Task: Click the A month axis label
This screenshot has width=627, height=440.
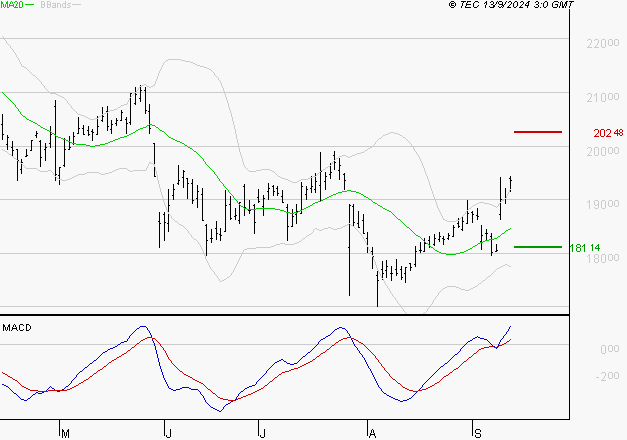Action: tap(372, 433)
